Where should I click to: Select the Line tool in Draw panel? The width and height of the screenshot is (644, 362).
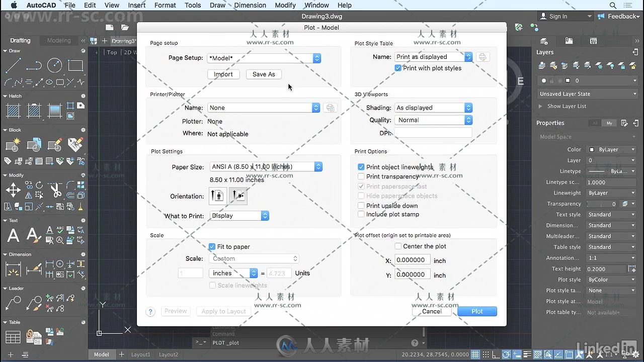click(x=13, y=65)
